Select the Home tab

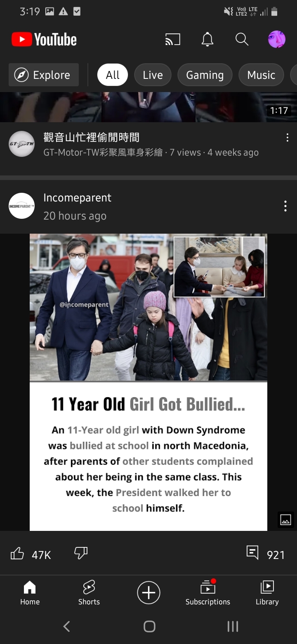click(x=30, y=593)
